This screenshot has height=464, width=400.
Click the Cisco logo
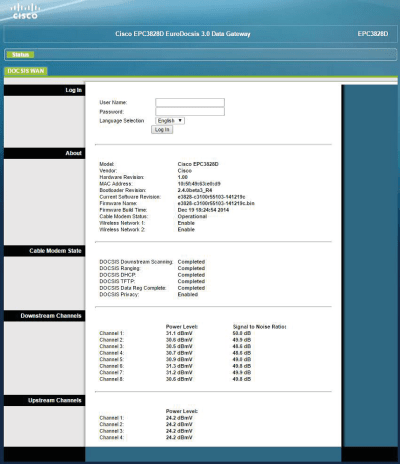coord(25,12)
